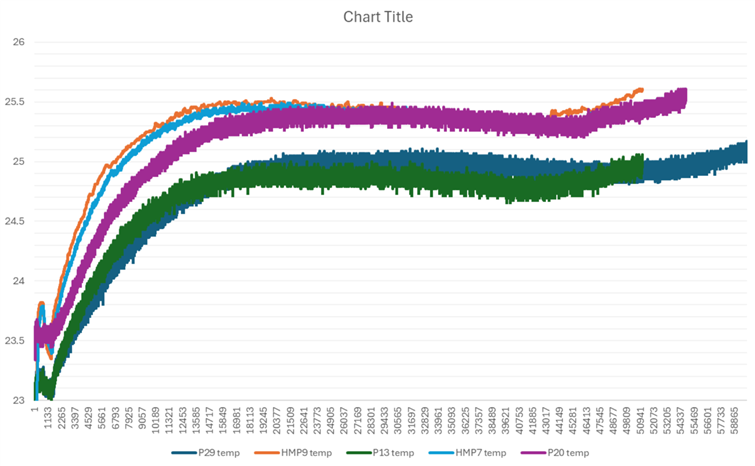Click the 15849 x-axis label

point(223,420)
